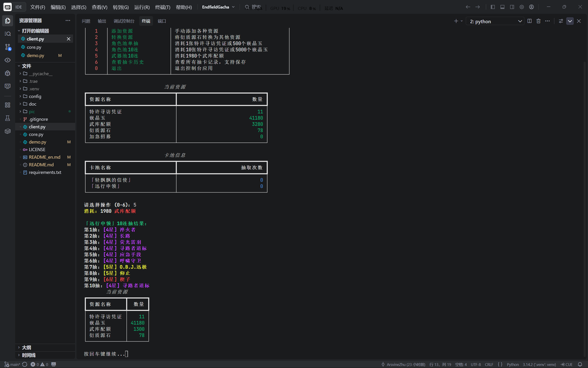Open new terminal launch profile dropdown arrow
The image size is (588, 368).
[462, 21]
